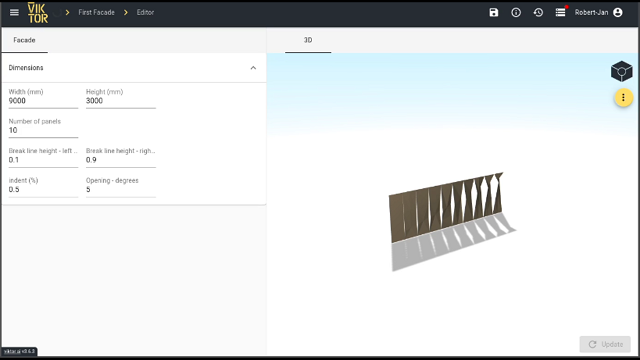The height and width of the screenshot is (360, 640).
Task: Edit the Height (mm) field
Action: 121,101
